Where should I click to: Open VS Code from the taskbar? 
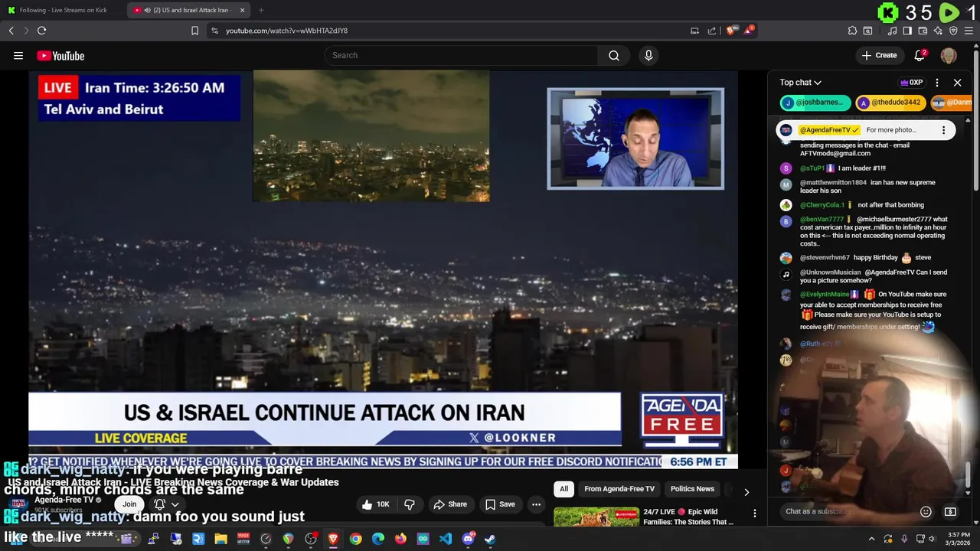point(446,539)
